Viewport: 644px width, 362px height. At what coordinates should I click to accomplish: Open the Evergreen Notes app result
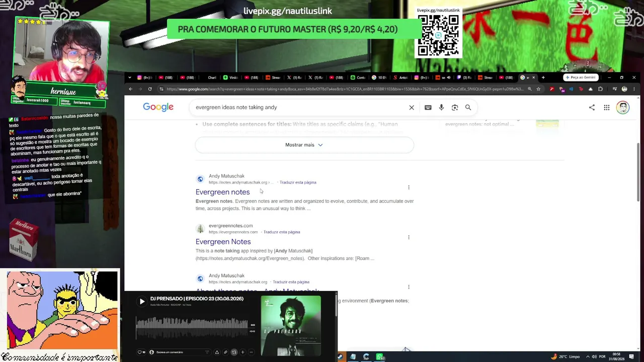[223, 242]
